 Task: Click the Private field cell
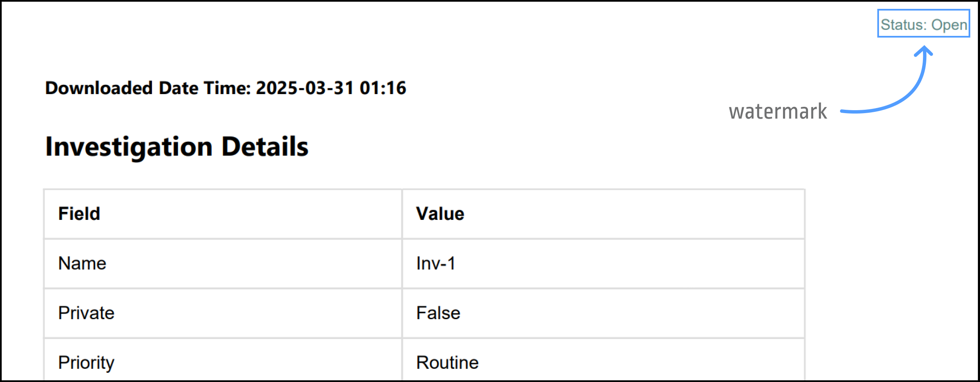coord(86,313)
